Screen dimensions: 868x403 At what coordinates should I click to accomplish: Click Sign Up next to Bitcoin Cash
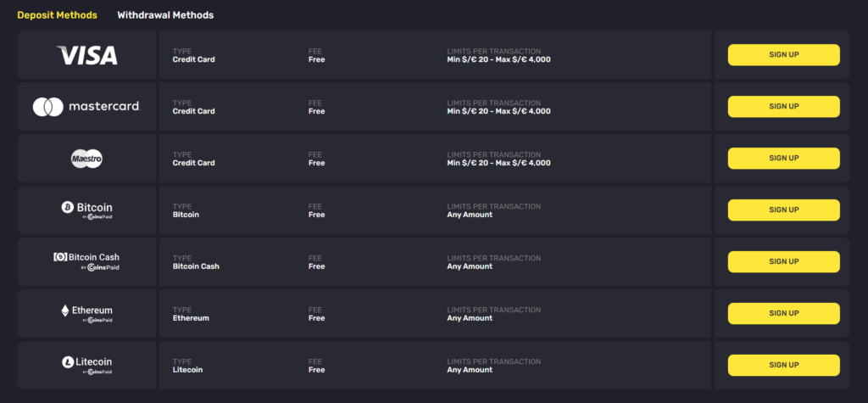[783, 261]
